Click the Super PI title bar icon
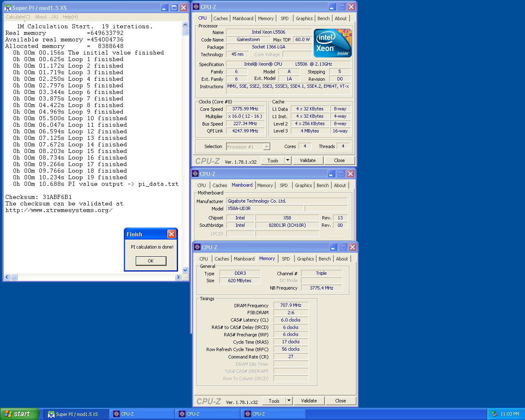525x420 pixels. pos(7,7)
